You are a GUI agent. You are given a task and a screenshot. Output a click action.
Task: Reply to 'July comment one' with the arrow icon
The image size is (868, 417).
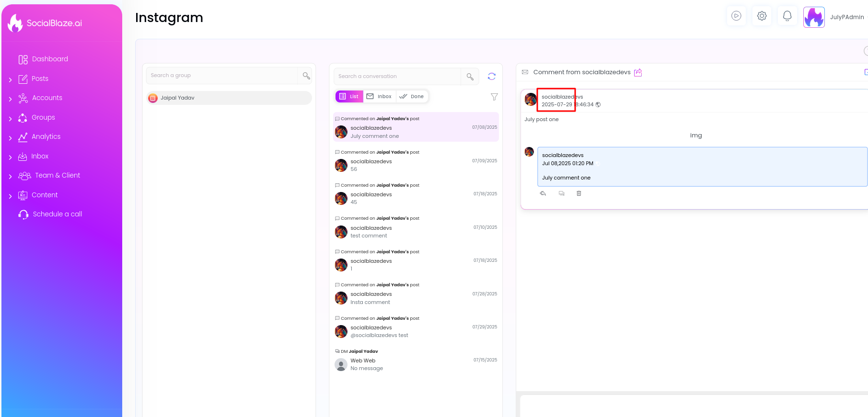coord(543,193)
